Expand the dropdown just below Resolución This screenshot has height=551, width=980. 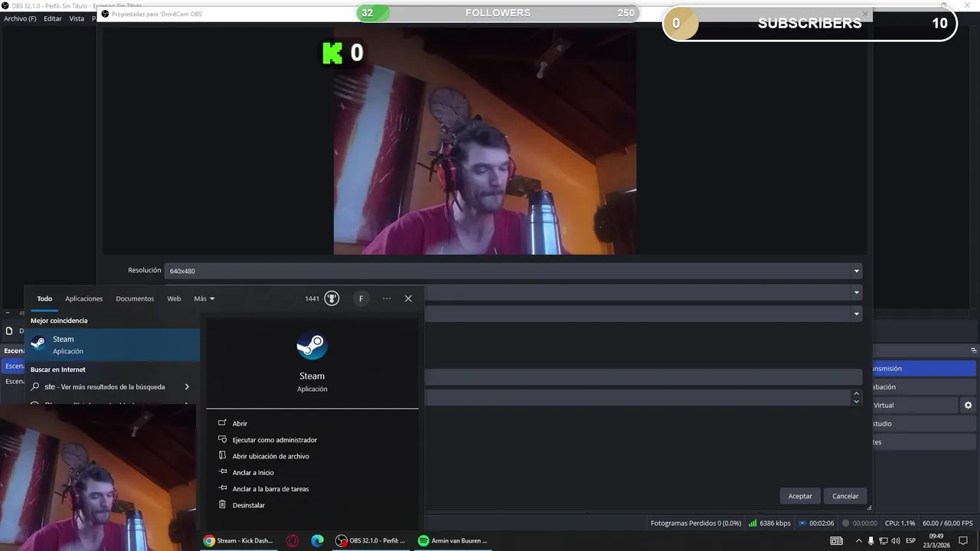[643, 292]
